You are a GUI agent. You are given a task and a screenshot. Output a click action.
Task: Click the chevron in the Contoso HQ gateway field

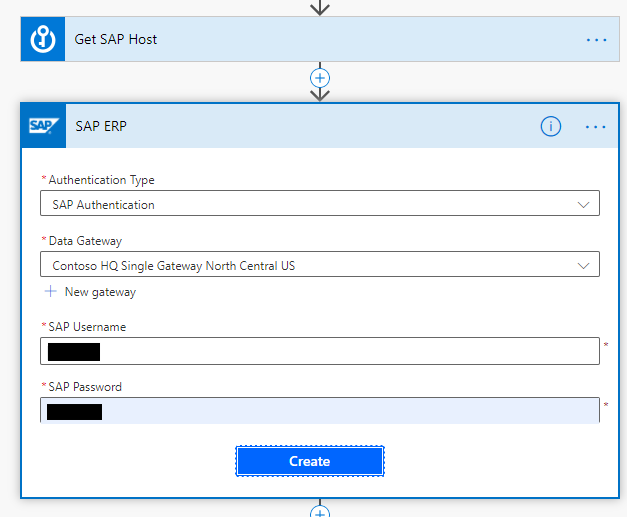pyautogui.click(x=584, y=265)
